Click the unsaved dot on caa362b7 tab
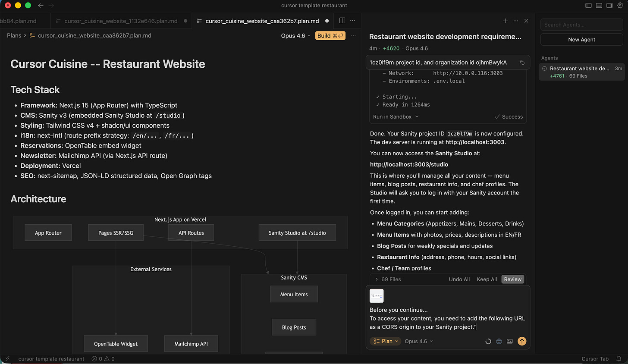 pos(327,21)
